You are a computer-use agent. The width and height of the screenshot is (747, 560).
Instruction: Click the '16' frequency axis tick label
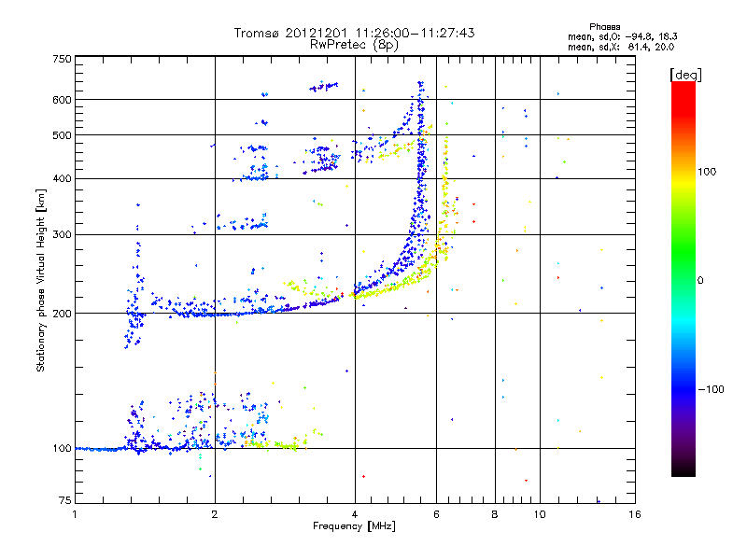coord(635,514)
